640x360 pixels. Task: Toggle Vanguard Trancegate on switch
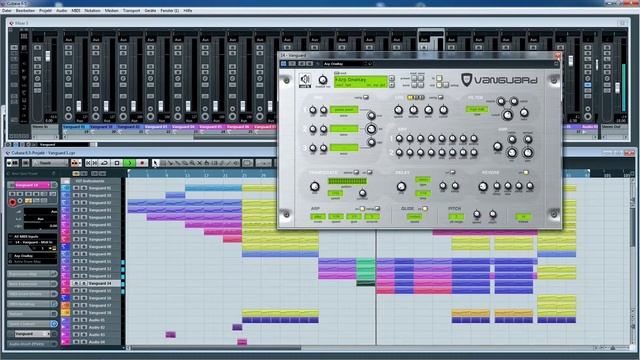point(370,173)
